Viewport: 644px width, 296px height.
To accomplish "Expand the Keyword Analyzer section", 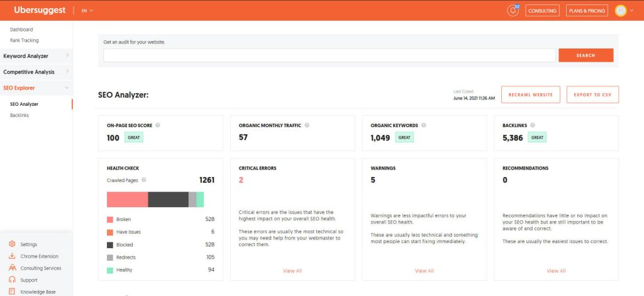I will (x=36, y=56).
